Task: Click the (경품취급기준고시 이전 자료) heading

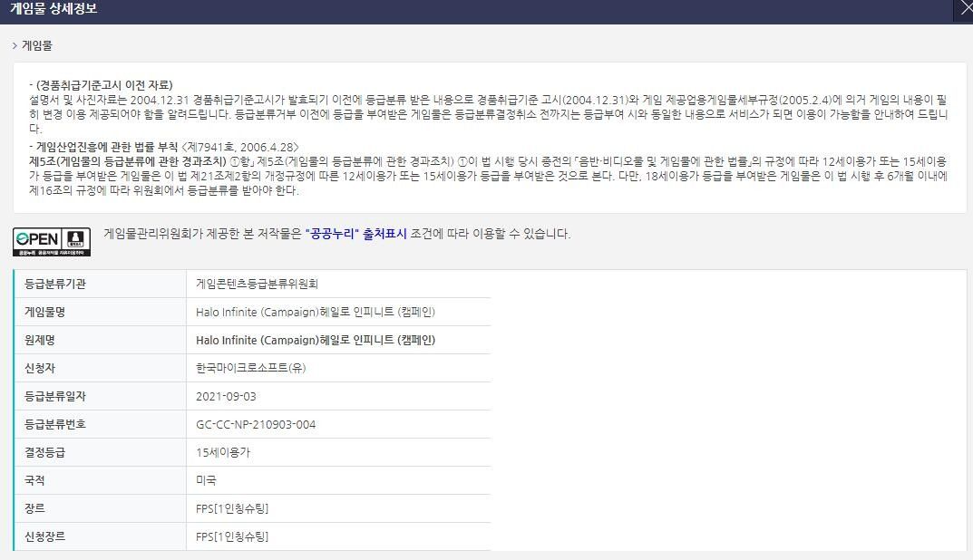Action: 104,85
